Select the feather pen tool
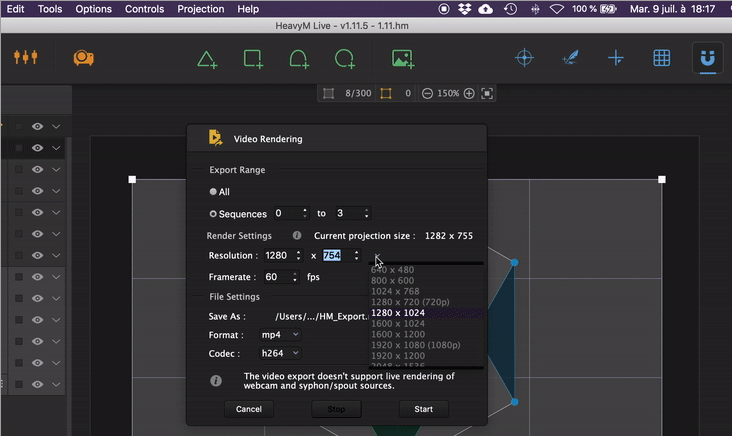Viewport: 732px width, 436px height. point(570,58)
